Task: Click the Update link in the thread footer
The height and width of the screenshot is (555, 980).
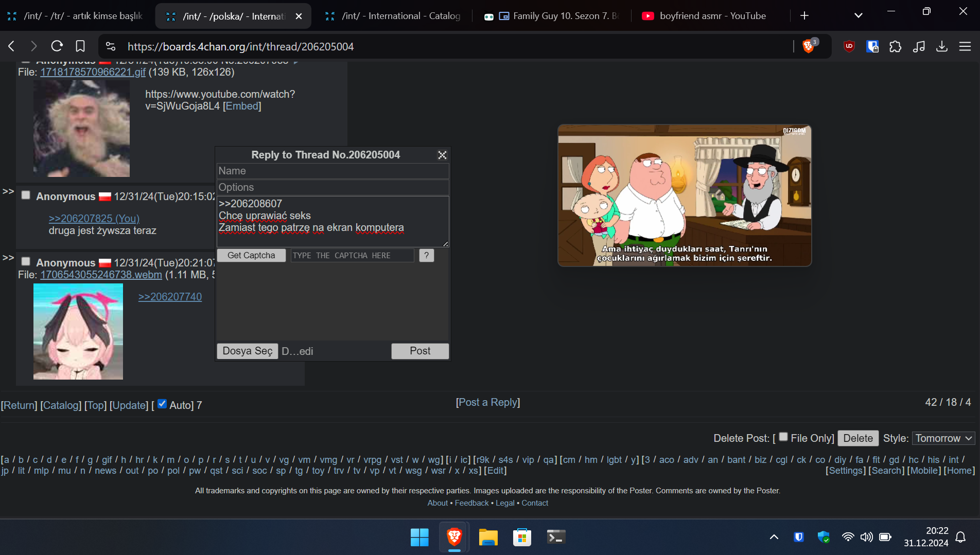Action: point(129,405)
